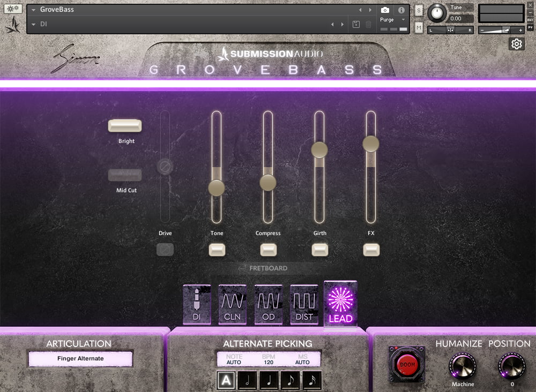Select the A auto picking mode icon
The width and height of the screenshot is (536, 392).
[x=226, y=380]
